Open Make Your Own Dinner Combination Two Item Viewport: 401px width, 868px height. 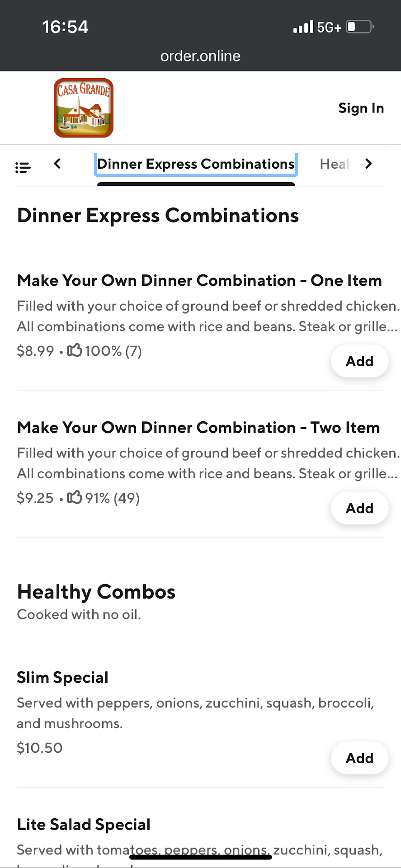pyautogui.click(x=198, y=428)
